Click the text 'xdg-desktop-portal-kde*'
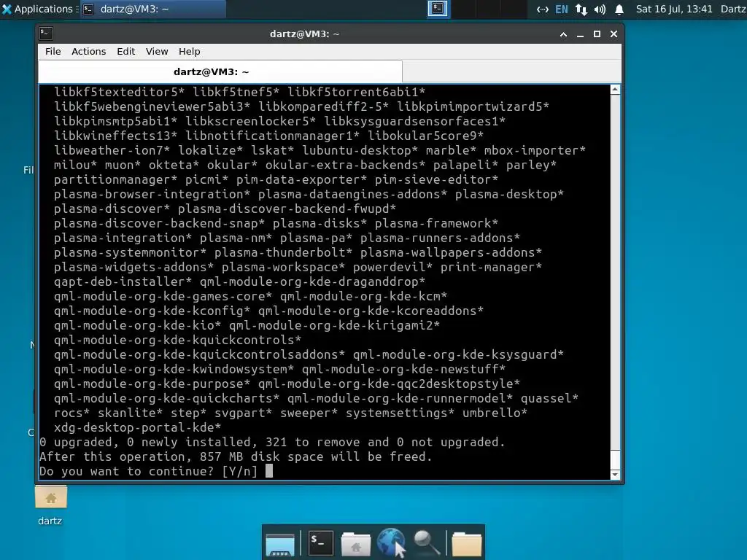 coord(137,427)
